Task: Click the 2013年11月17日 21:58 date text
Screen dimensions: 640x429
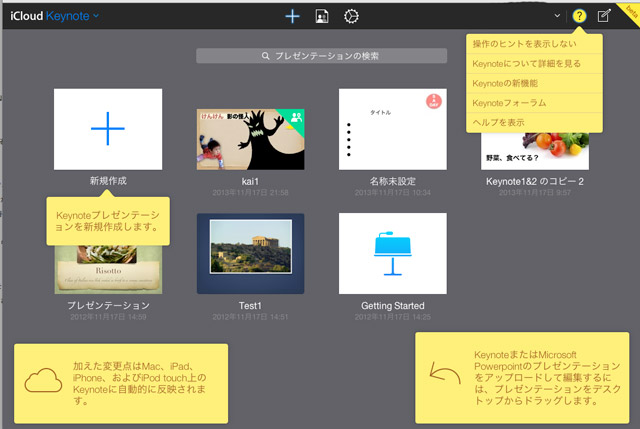Action: [x=250, y=193]
